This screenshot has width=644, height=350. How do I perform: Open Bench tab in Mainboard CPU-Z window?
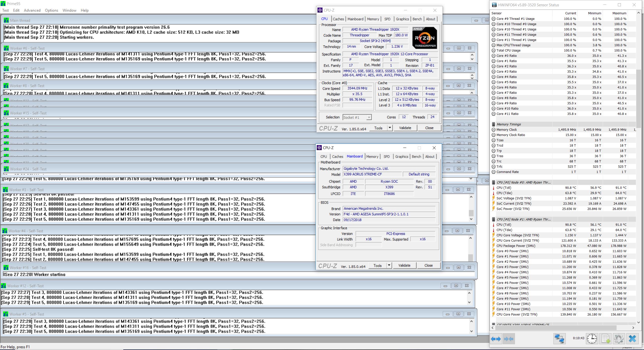(416, 156)
